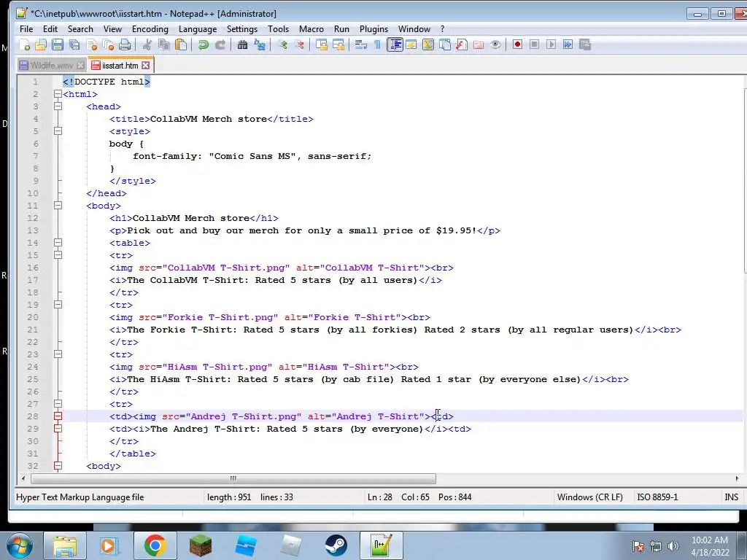Click the Close All documents toolbar icon
The height and width of the screenshot is (560, 747).
pyautogui.click(x=108, y=44)
